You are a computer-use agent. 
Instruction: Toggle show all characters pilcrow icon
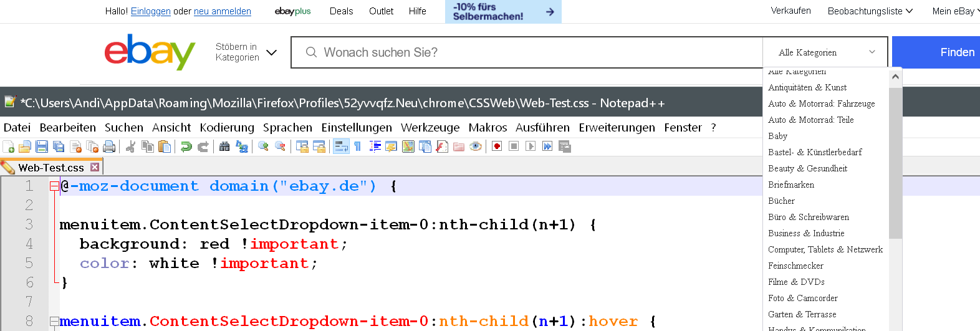coord(358,146)
